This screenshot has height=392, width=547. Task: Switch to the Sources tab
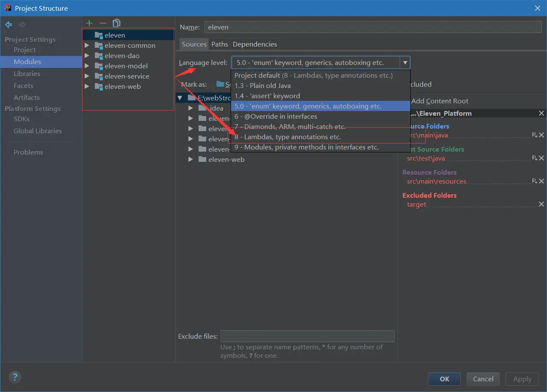pos(194,44)
